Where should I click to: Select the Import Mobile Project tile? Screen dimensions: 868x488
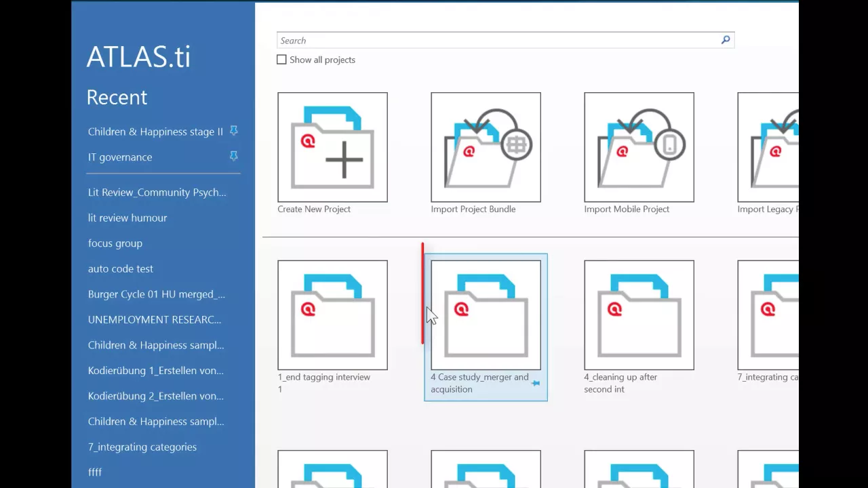pos(639,147)
